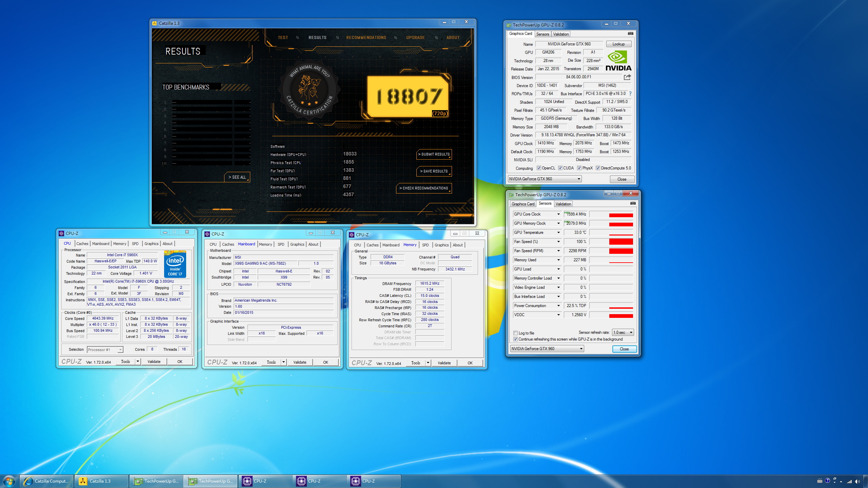
Task: Toggle the DirectCompute 5.0 checkbox
Action: [x=598, y=168]
